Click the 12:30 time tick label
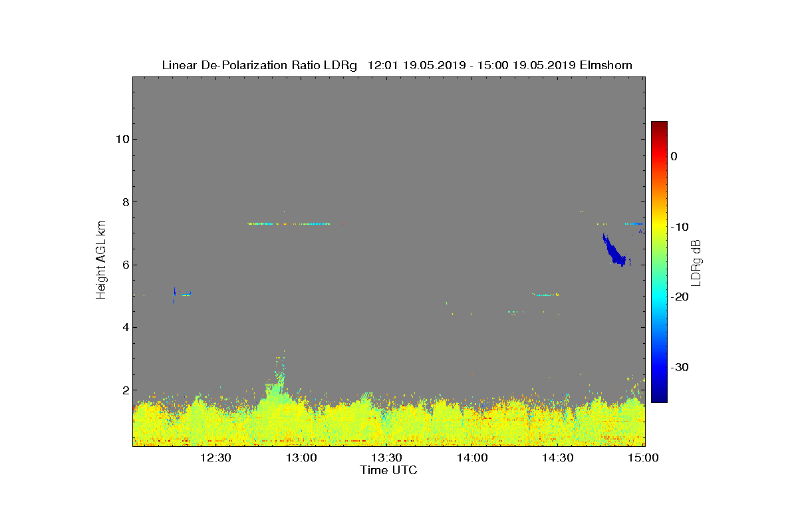798x532 pixels. coord(215,458)
